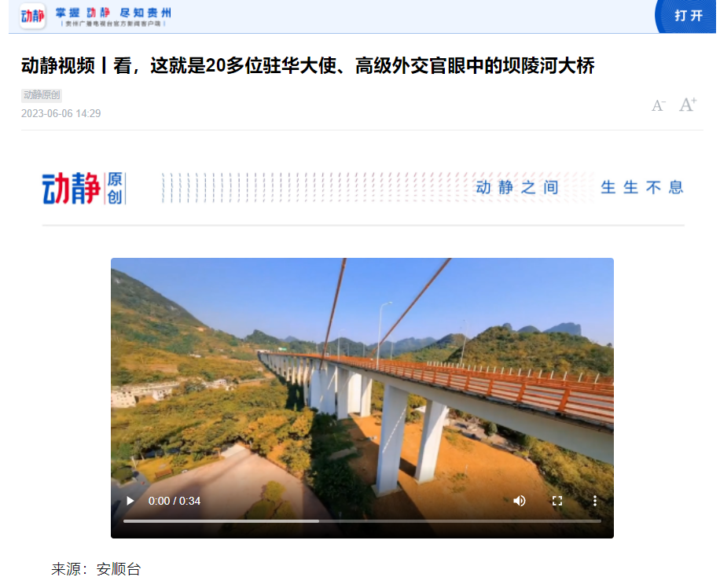This screenshot has height=588, width=720.
Task: Click the 生生不息 banner text
Action: coord(642,187)
